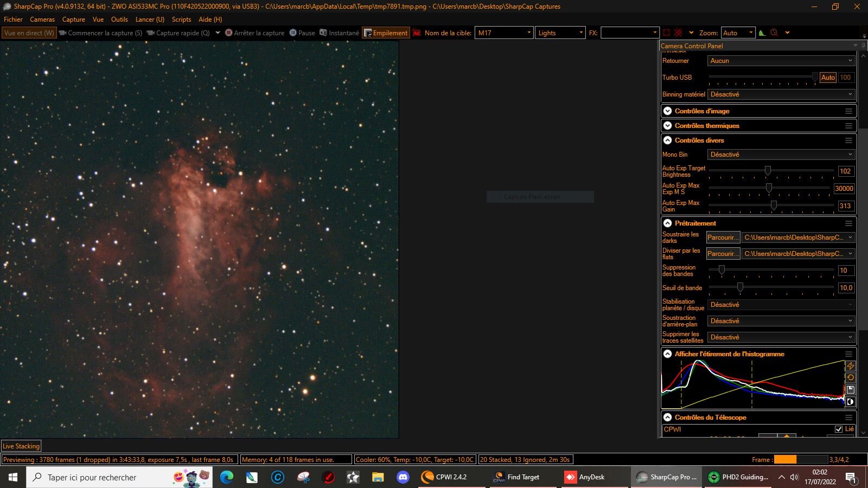Screen dimensions: 868x488
Task: Click the pin icon on Camera Control Panel
Action: [863, 46]
